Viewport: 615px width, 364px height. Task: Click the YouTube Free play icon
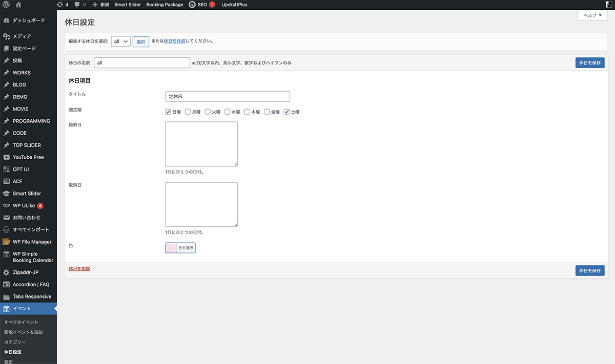[6, 157]
